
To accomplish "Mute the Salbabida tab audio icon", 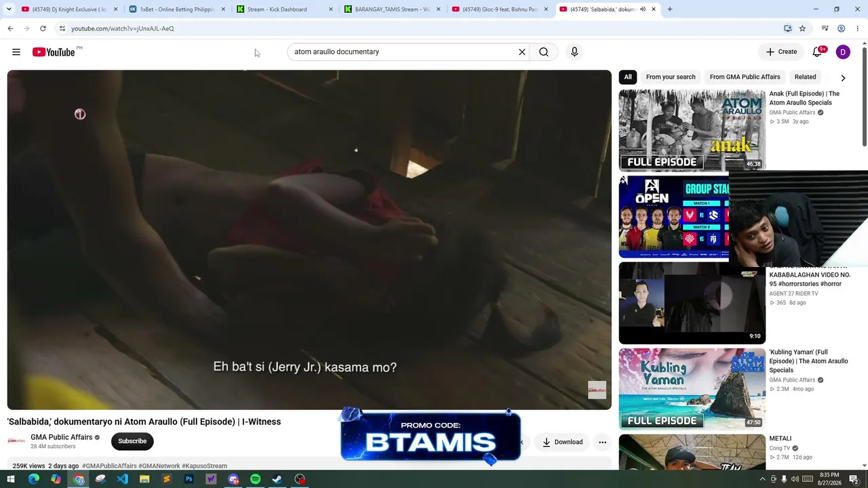I will click(643, 9).
